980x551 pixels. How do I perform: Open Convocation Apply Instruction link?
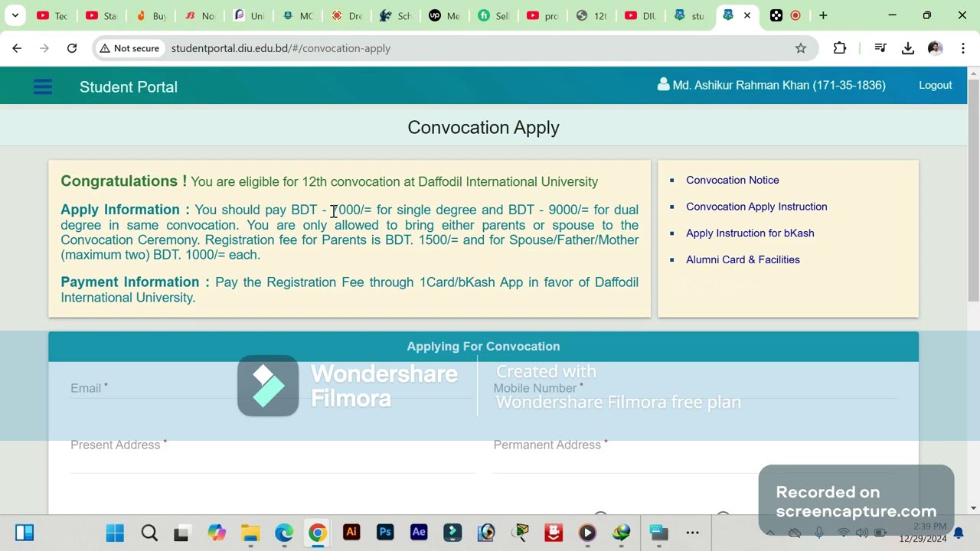coord(756,207)
